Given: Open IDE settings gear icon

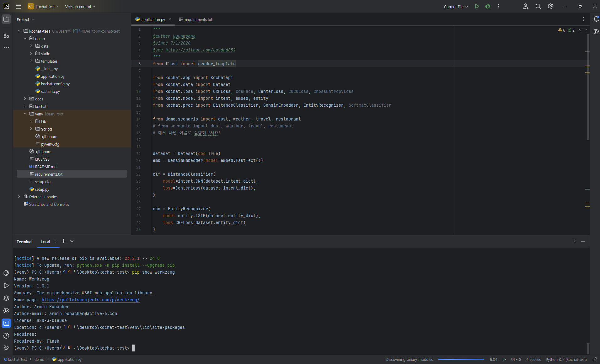Looking at the screenshot, I should [551, 6].
